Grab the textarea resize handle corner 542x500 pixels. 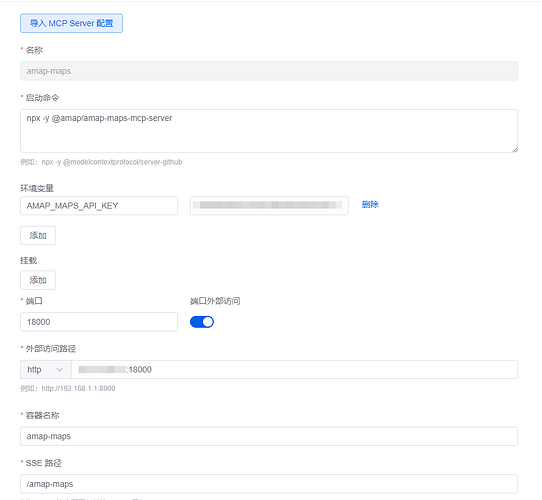pos(515,150)
